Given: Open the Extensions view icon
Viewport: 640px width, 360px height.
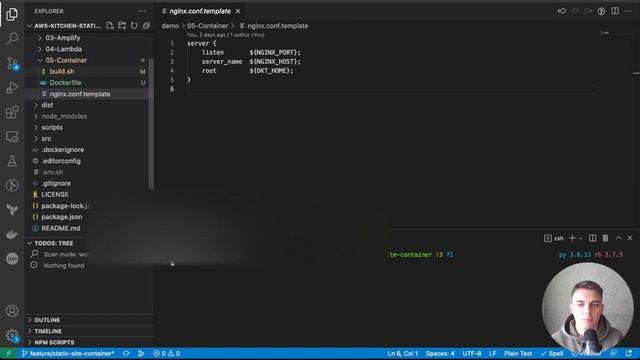Looking at the screenshot, I should 12,112.
